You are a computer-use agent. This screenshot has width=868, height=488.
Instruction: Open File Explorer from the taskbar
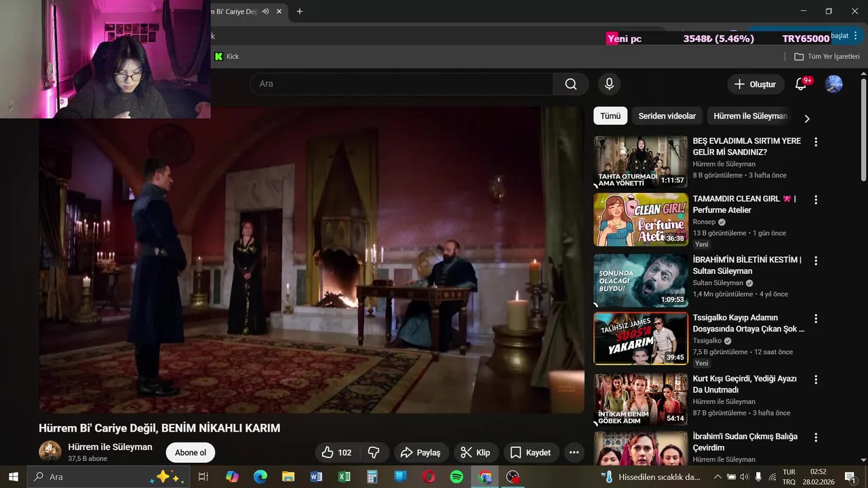pyautogui.click(x=288, y=476)
